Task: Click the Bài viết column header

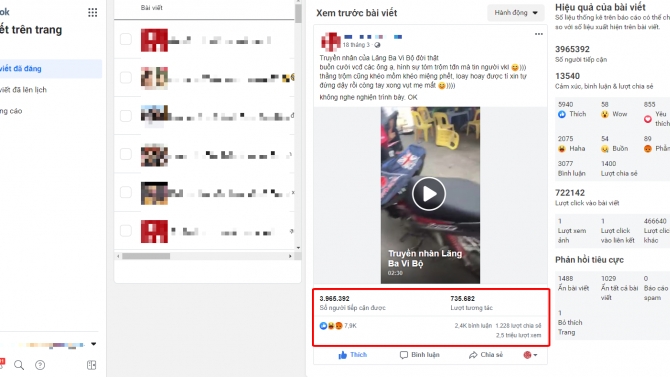Action: coord(151,8)
